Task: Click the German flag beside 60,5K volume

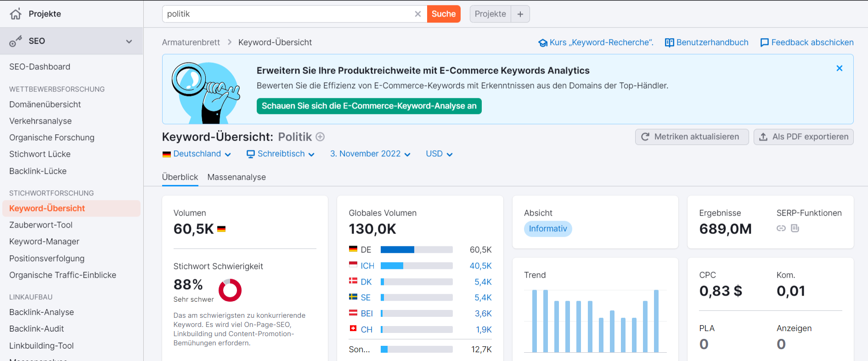Action: (x=221, y=229)
